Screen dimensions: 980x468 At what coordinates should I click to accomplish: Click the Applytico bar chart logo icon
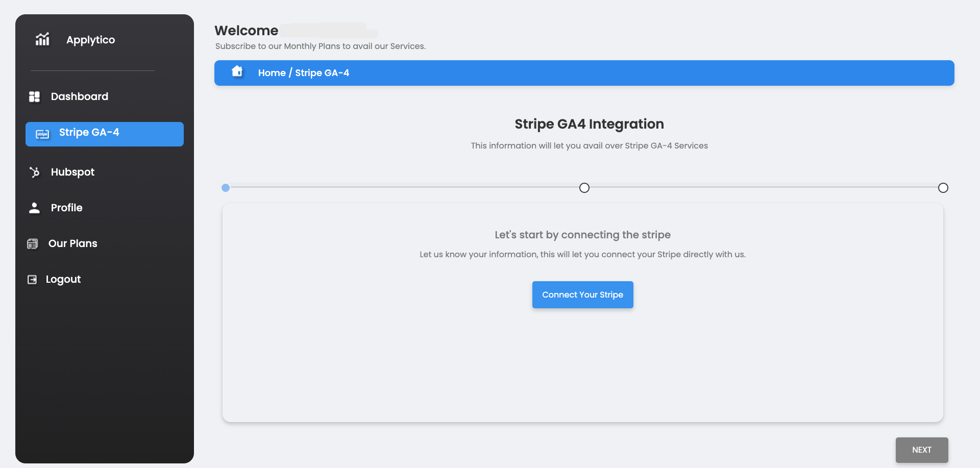click(x=42, y=39)
